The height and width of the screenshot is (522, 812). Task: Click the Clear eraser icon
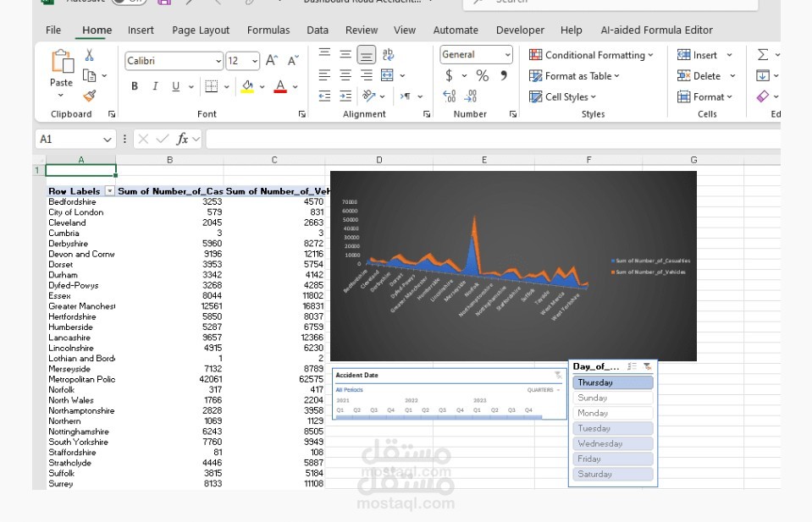762,96
